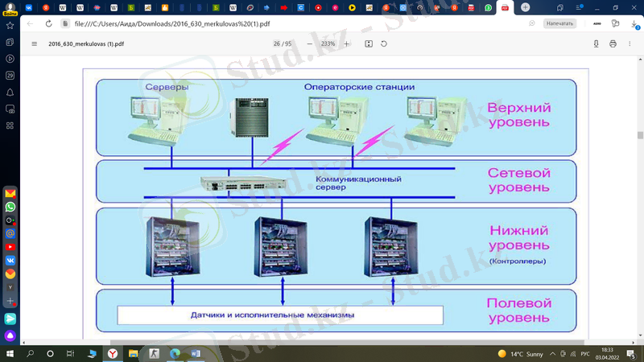Viewport: 644px width, 362px height.
Task: Click the page number input field
Action: coord(276,44)
